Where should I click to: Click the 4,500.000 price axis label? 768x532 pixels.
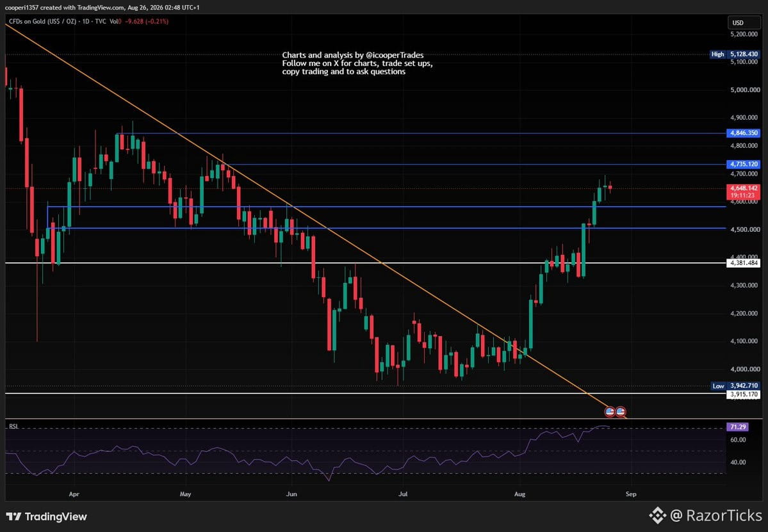[745, 230]
